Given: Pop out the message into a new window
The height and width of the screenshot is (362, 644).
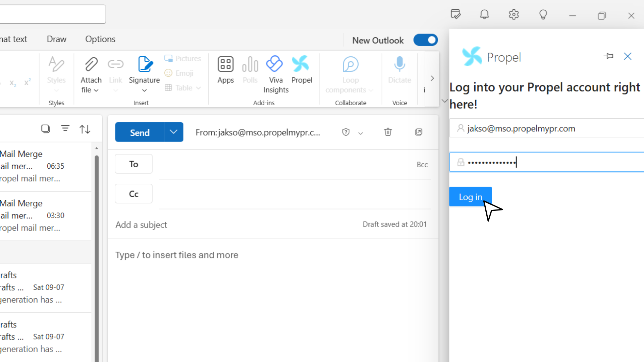Looking at the screenshot, I should click(x=419, y=132).
